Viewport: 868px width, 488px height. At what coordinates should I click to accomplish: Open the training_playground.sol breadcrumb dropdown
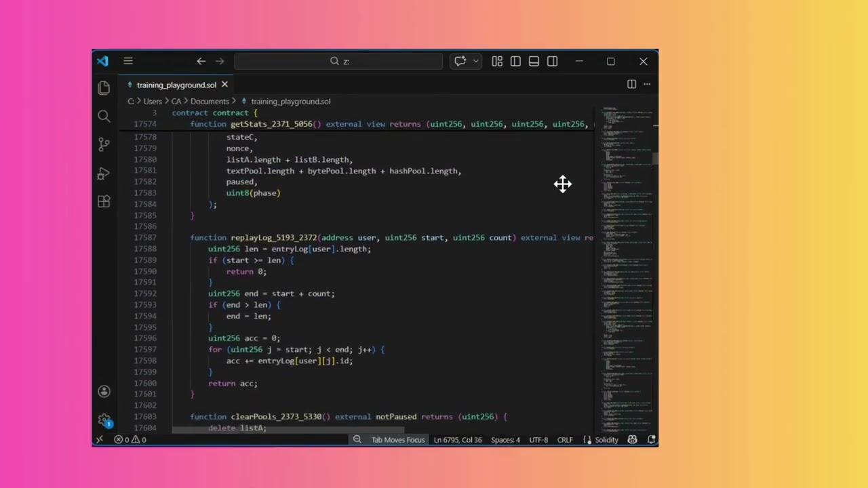pyautogui.click(x=290, y=101)
